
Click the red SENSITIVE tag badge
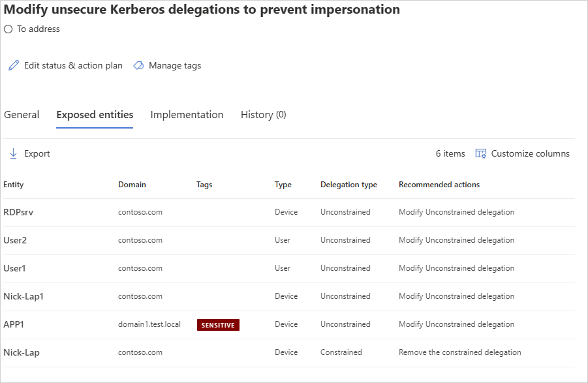[218, 325]
